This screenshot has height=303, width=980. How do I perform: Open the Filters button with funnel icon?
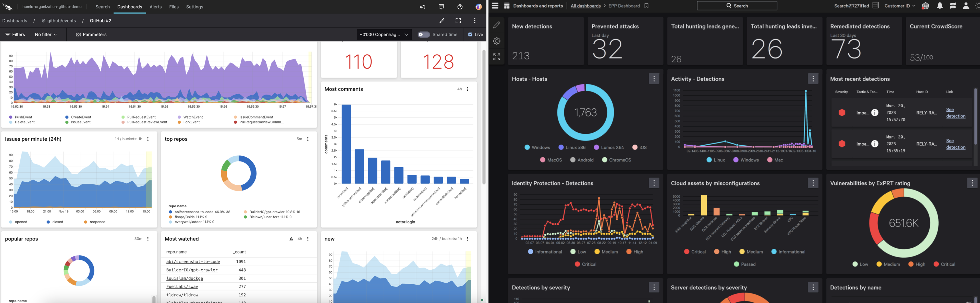point(15,35)
